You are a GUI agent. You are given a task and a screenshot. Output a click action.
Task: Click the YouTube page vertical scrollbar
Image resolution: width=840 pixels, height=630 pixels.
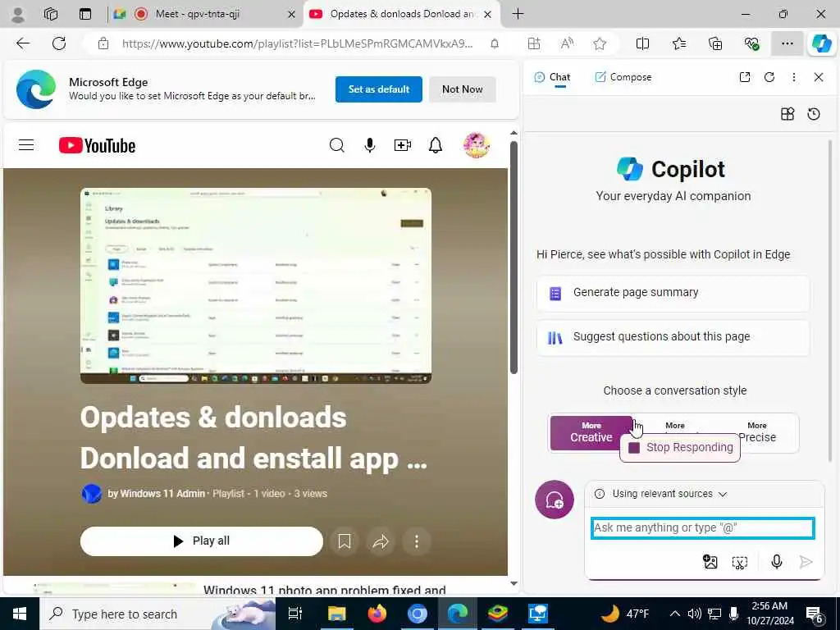[514, 258]
